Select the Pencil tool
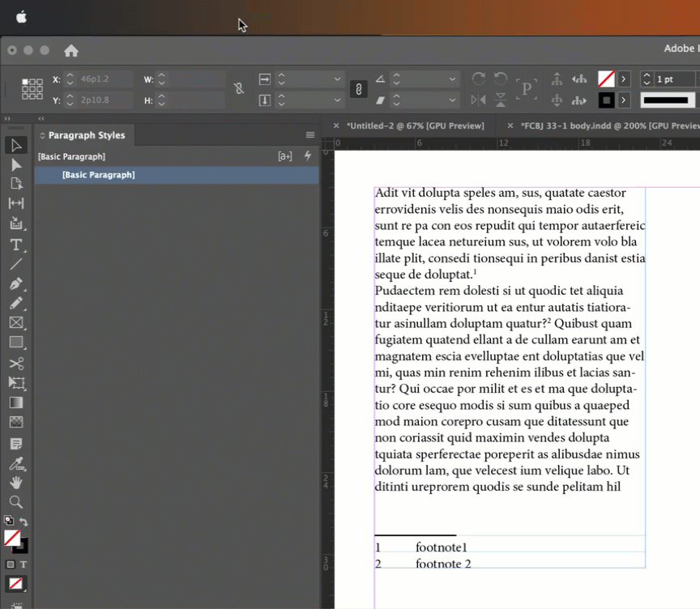Image resolution: width=700 pixels, height=609 pixels. click(16, 304)
